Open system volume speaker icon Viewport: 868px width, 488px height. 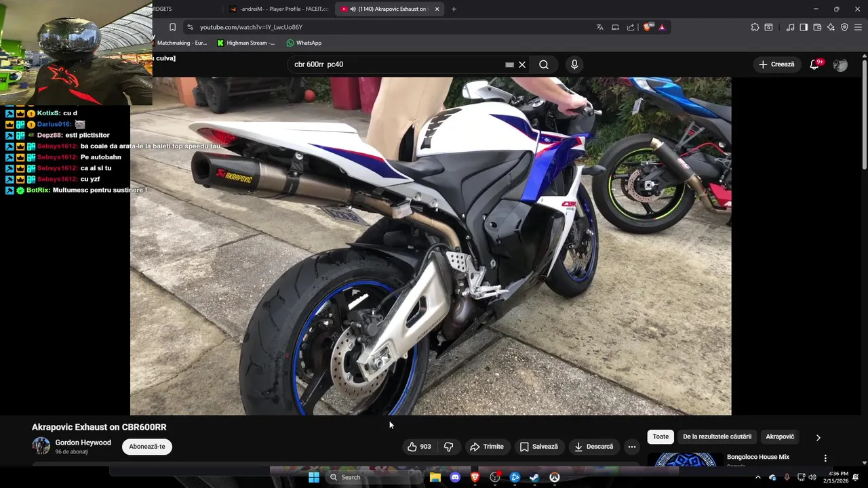pos(812,477)
